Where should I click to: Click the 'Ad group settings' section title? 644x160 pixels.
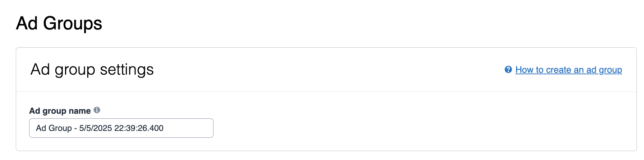(92, 70)
